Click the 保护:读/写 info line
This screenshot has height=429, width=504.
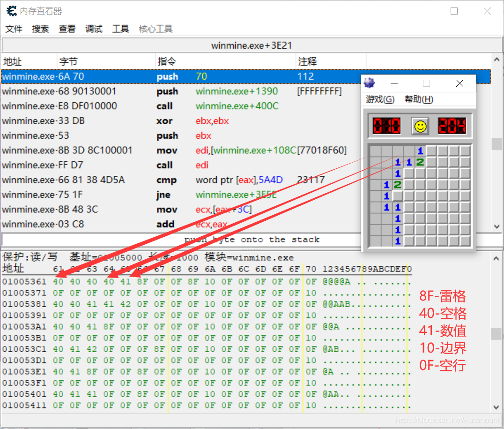(148, 257)
